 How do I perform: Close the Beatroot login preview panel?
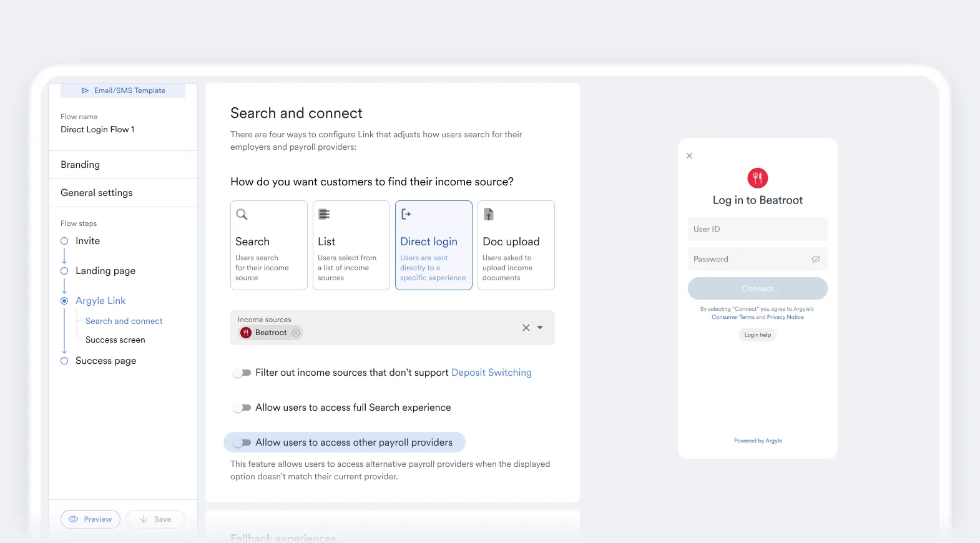[x=689, y=155]
